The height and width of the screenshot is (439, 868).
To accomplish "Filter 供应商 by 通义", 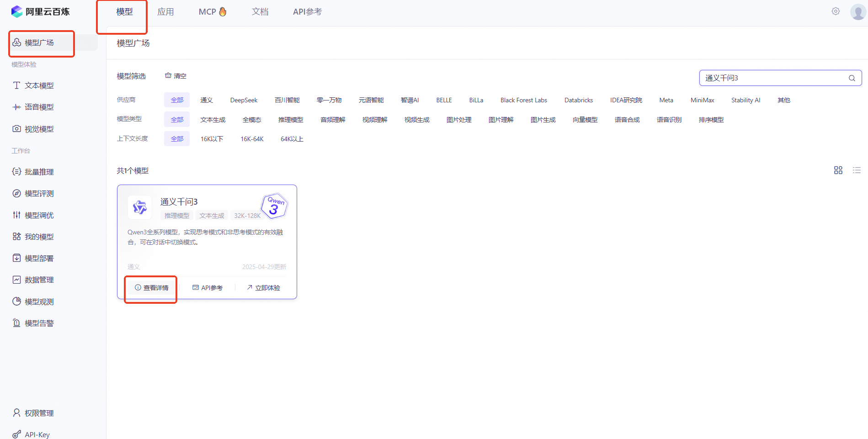I will pyautogui.click(x=207, y=100).
